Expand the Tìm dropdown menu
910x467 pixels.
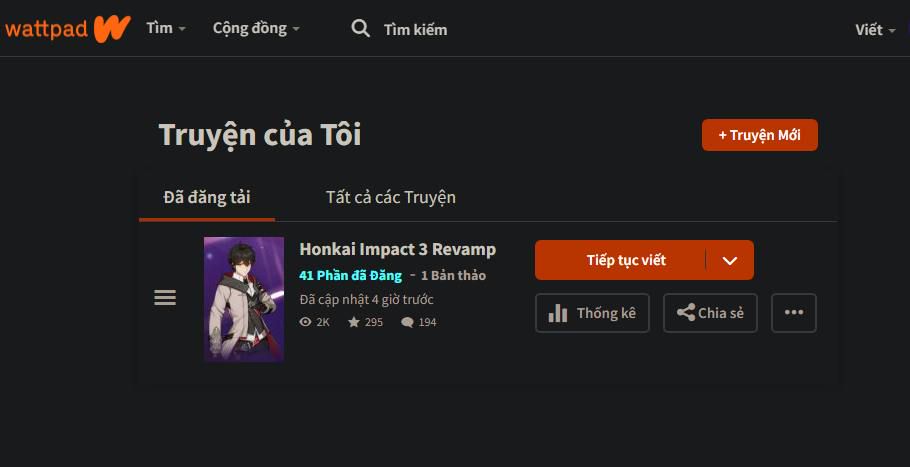coord(166,28)
